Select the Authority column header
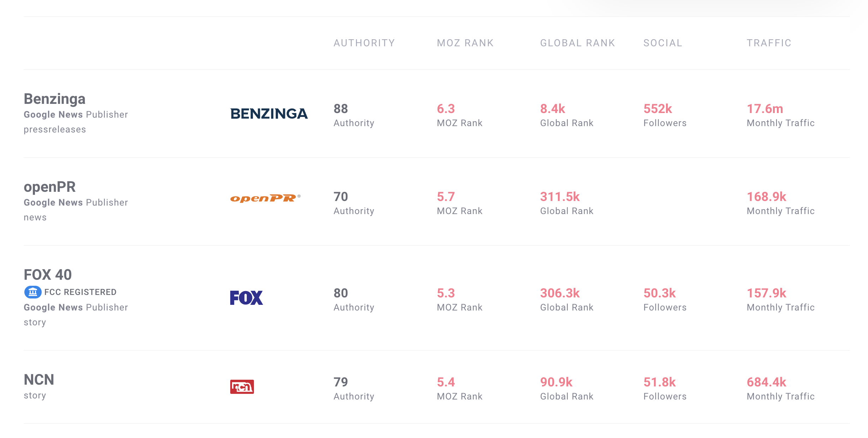This screenshot has height=438, width=868. click(x=364, y=43)
